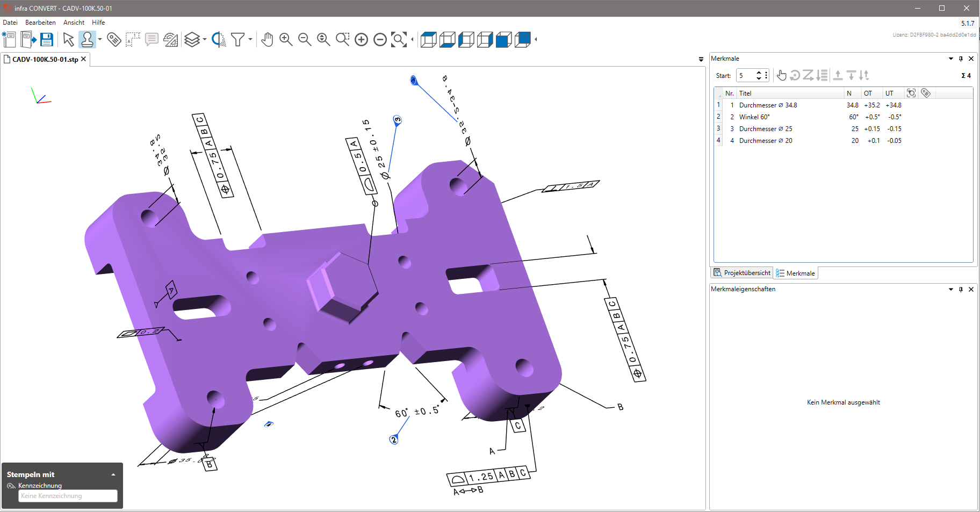Click the zoom out magnifier
The image size is (980, 512).
coord(305,39)
